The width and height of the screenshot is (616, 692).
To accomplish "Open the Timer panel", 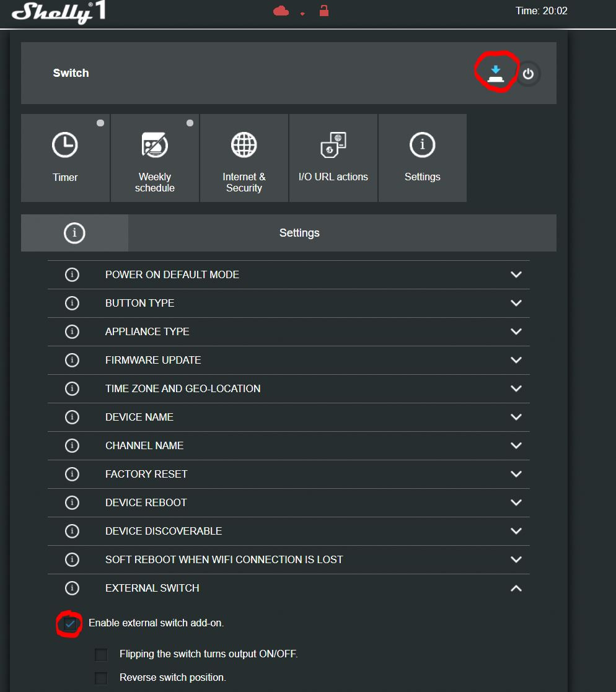I will (x=65, y=158).
